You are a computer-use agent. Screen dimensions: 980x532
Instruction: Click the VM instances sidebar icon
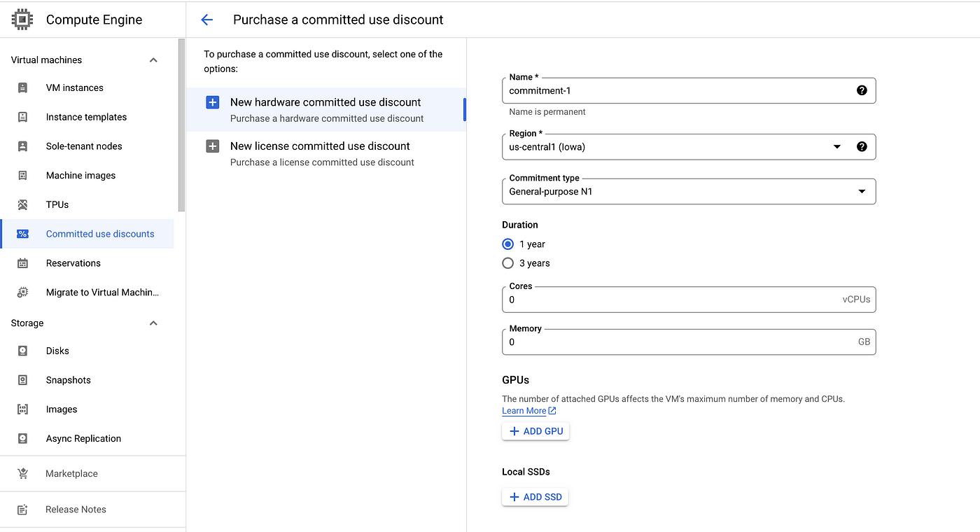[x=22, y=87]
